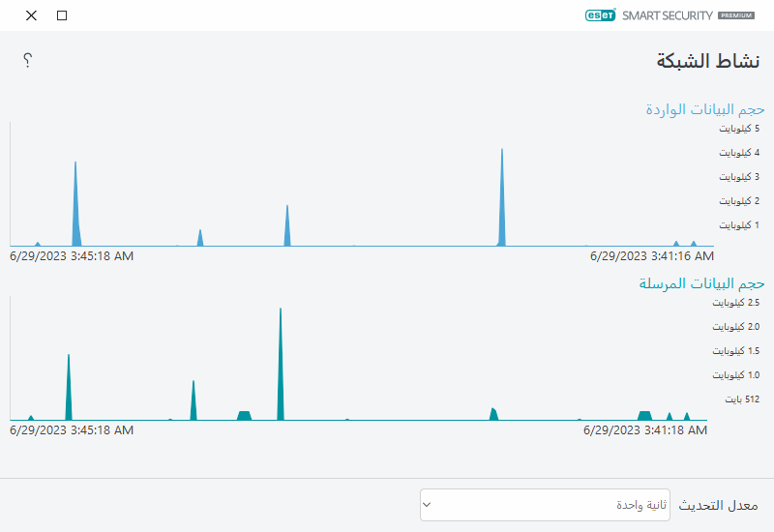
Task: Open help via the question mark icon
Action: point(28,60)
